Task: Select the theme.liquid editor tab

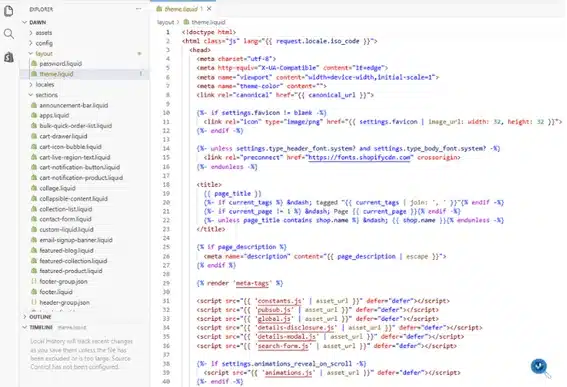Action: (184, 9)
